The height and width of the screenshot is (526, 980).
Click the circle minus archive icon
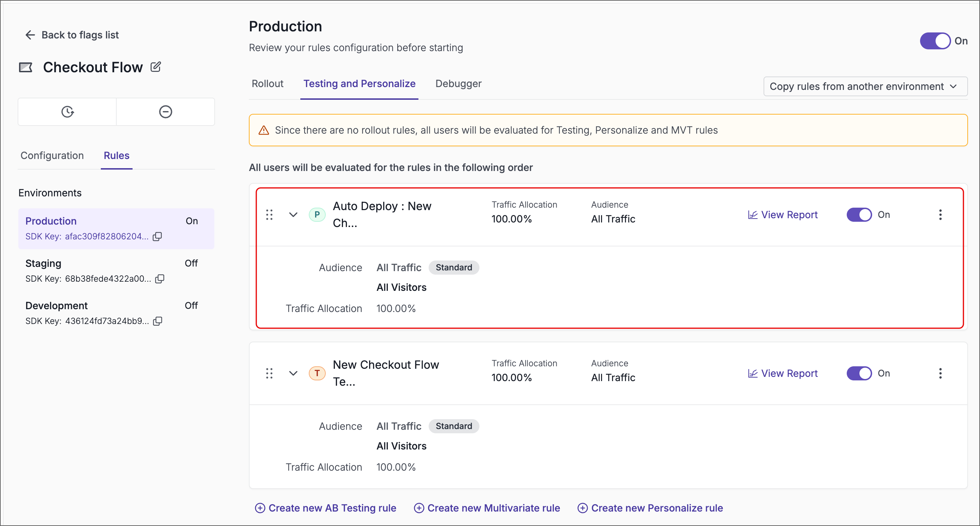[165, 112]
